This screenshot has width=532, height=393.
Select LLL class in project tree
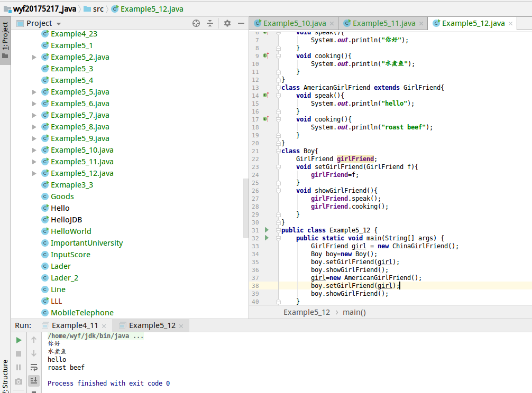(56, 301)
